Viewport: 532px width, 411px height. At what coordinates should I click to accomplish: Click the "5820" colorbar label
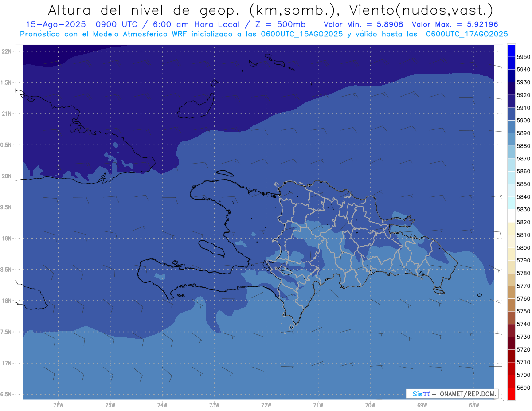click(x=523, y=222)
